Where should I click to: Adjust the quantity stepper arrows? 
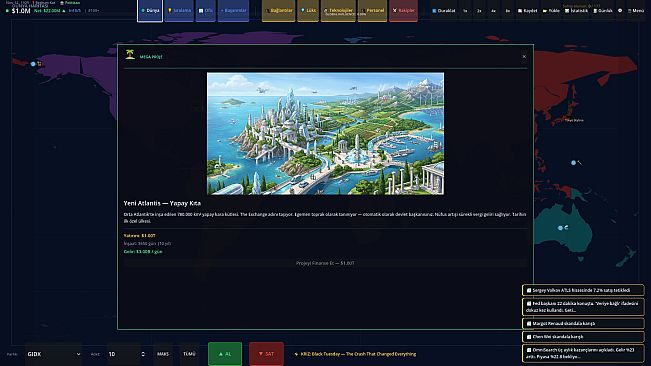pos(143,354)
